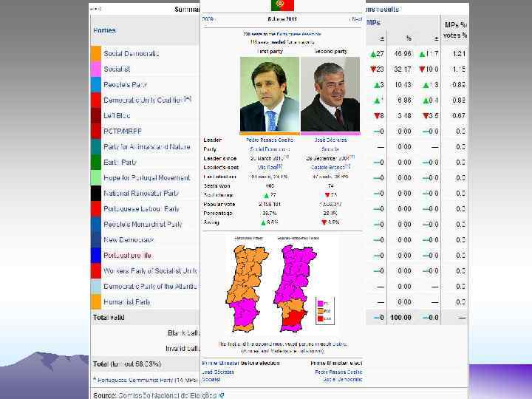Open the People's Party link
The width and height of the screenshot is (532, 399).
pos(125,84)
